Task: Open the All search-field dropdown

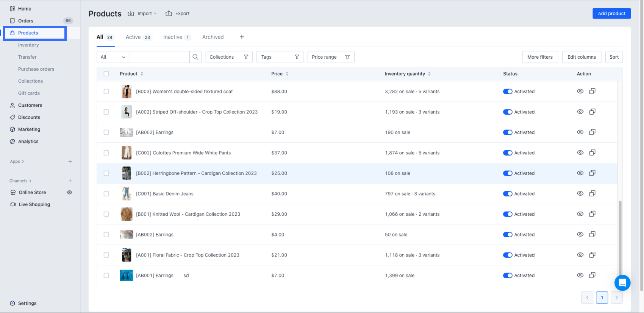Action: 113,57
